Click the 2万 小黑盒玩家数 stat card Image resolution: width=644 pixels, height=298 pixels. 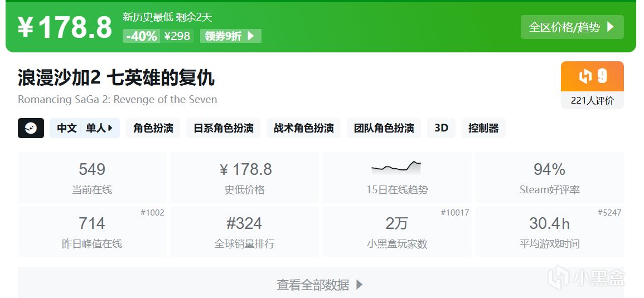(397, 232)
